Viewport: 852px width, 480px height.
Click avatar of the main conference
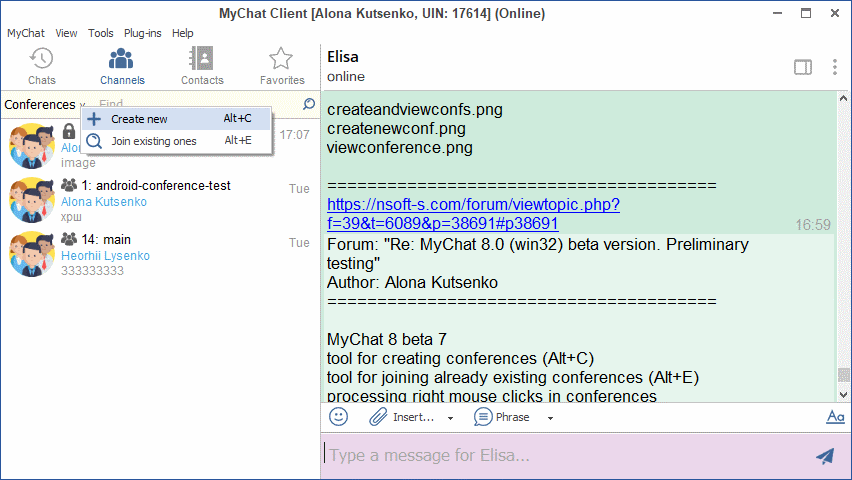[x=32, y=254]
